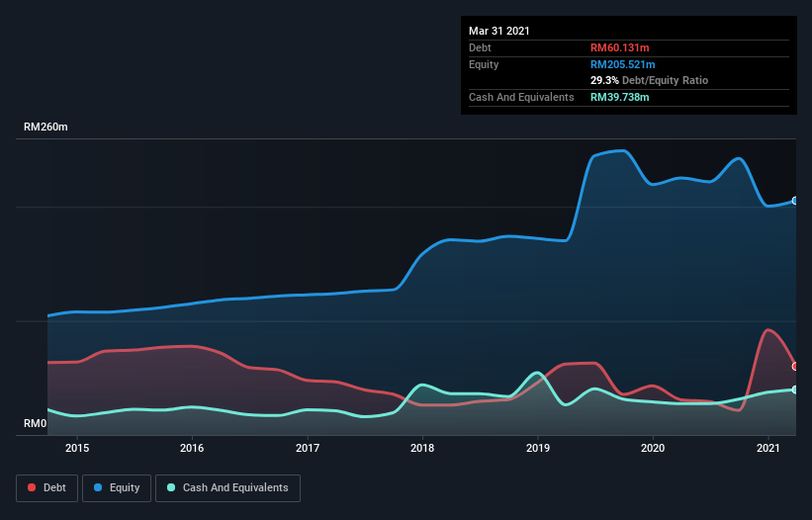Click Cash And Equivalents label in tooltip
This screenshot has height=520, width=812.
coord(521,97)
